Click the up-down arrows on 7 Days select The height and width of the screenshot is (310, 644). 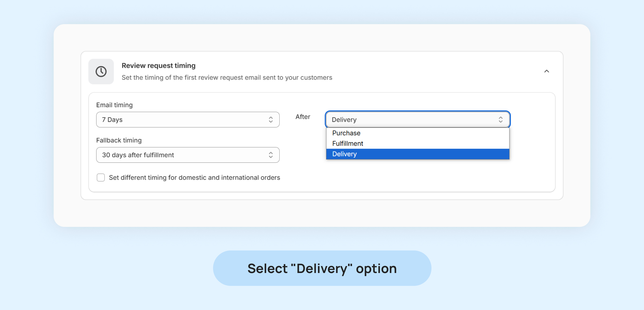(271, 120)
